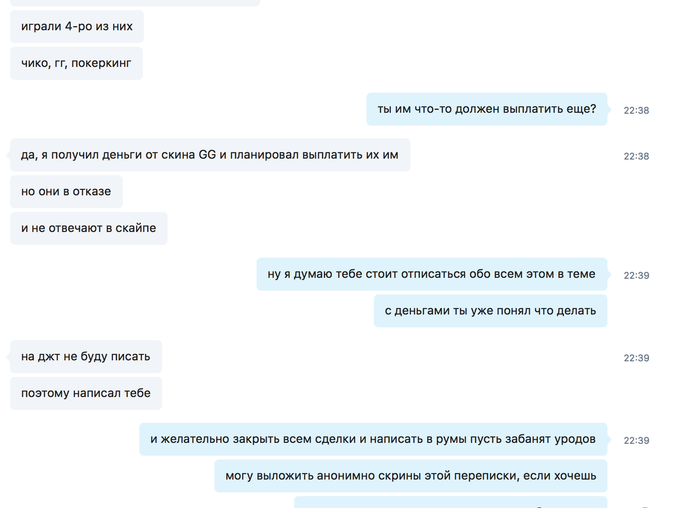Select message 'с деньгами ты уже понял что делать'

click(490, 311)
